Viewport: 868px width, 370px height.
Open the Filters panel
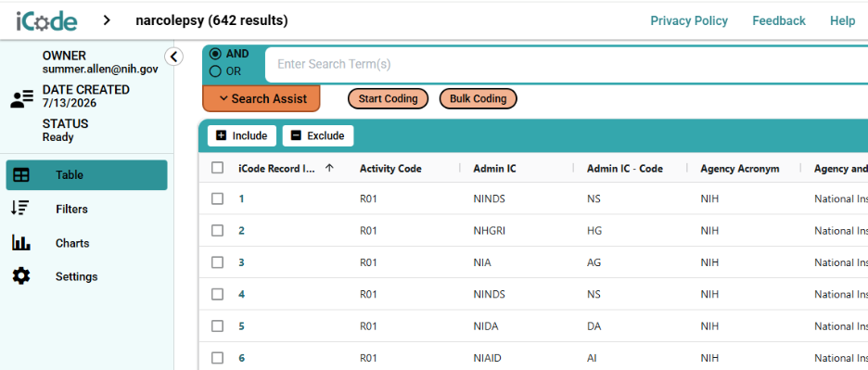point(86,209)
